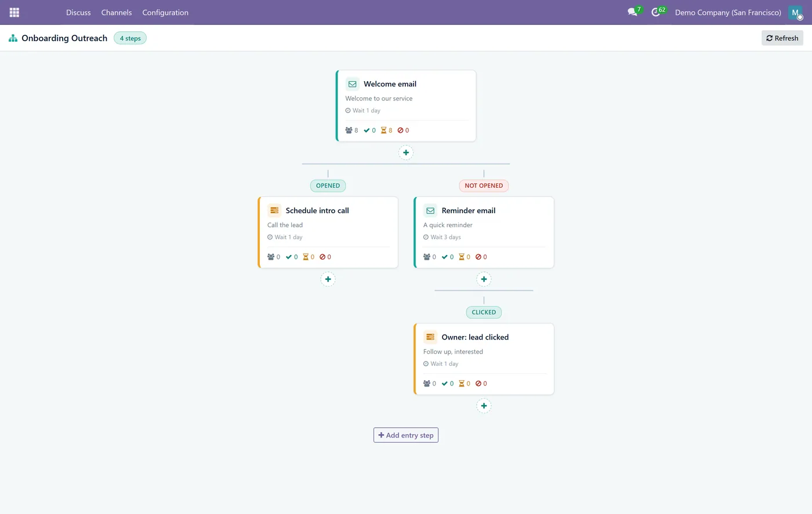Click the canceled icon on Welcome email
Viewport: 812px width, 514px height.
click(x=400, y=130)
